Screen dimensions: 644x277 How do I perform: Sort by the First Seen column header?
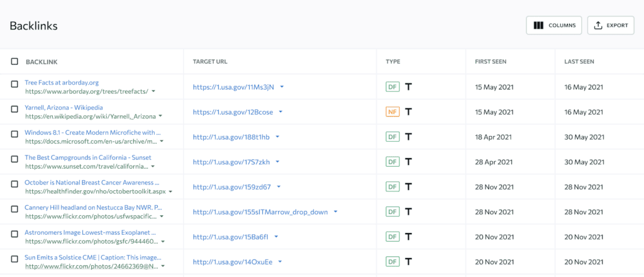(x=491, y=62)
